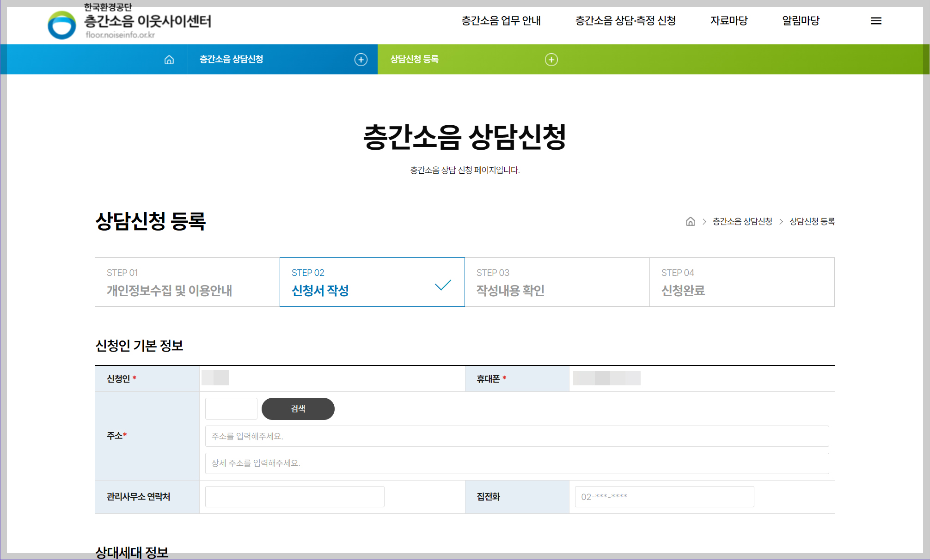Click the 관리사무소 연락처 input box
This screenshot has height=560, width=930.
tap(294, 496)
